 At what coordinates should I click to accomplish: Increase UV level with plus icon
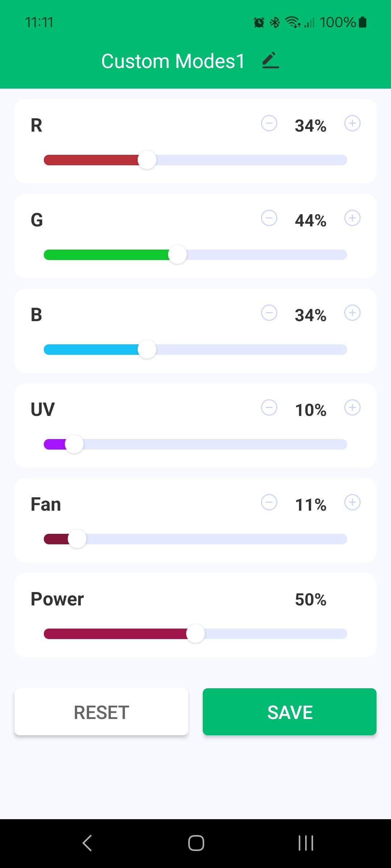point(352,408)
